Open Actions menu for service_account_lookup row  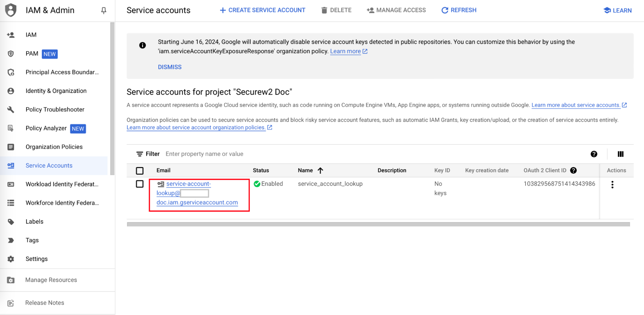tap(612, 185)
